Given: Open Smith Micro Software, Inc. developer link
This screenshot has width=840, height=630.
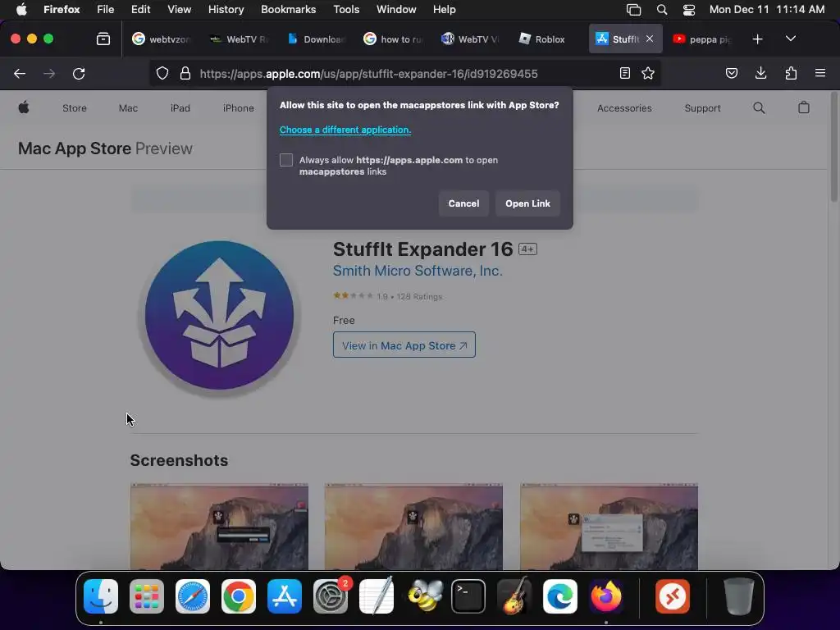Looking at the screenshot, I should [x=418, y=271].
